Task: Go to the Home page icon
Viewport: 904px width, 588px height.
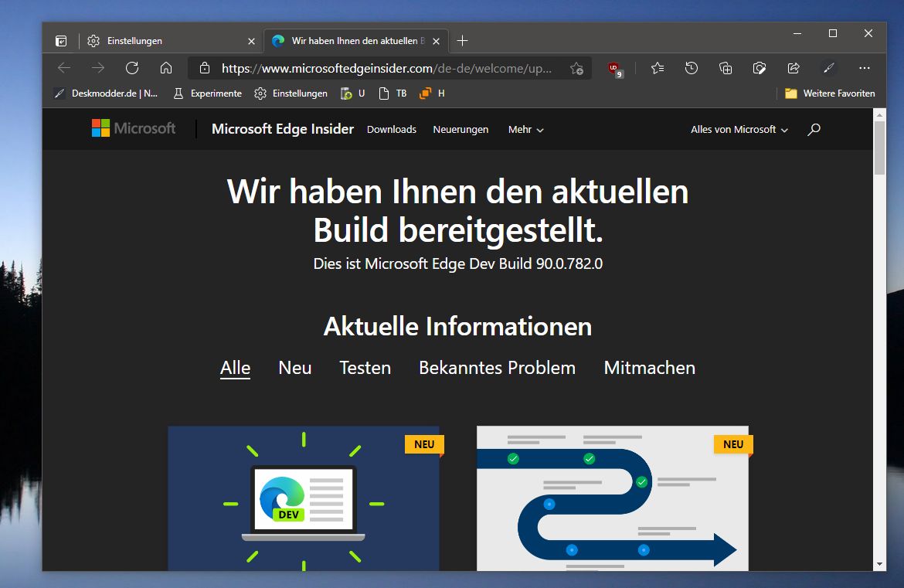Action: (x=166, y=68)
